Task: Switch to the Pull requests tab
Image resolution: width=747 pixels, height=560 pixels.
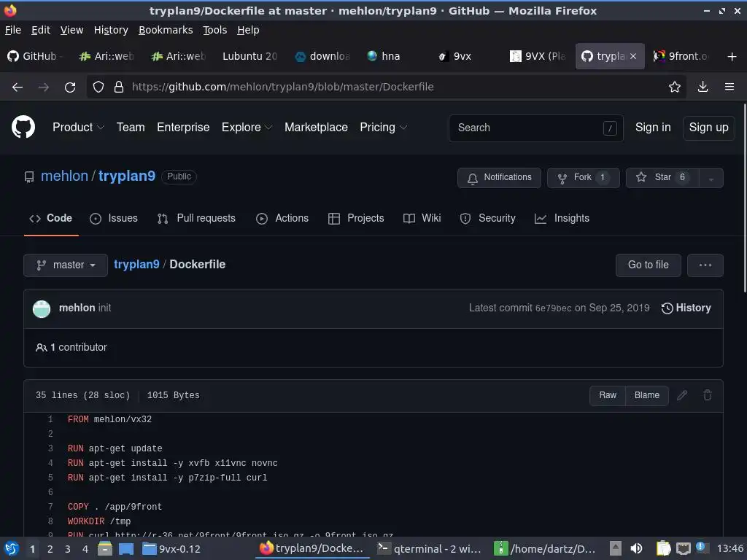Action: [196, 218]
